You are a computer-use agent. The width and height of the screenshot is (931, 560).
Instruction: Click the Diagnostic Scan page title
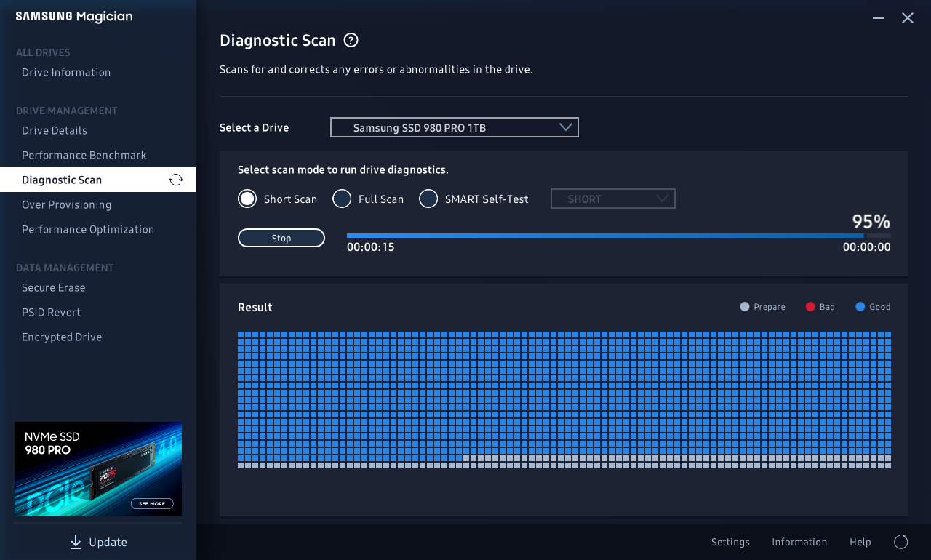(278, 40)
